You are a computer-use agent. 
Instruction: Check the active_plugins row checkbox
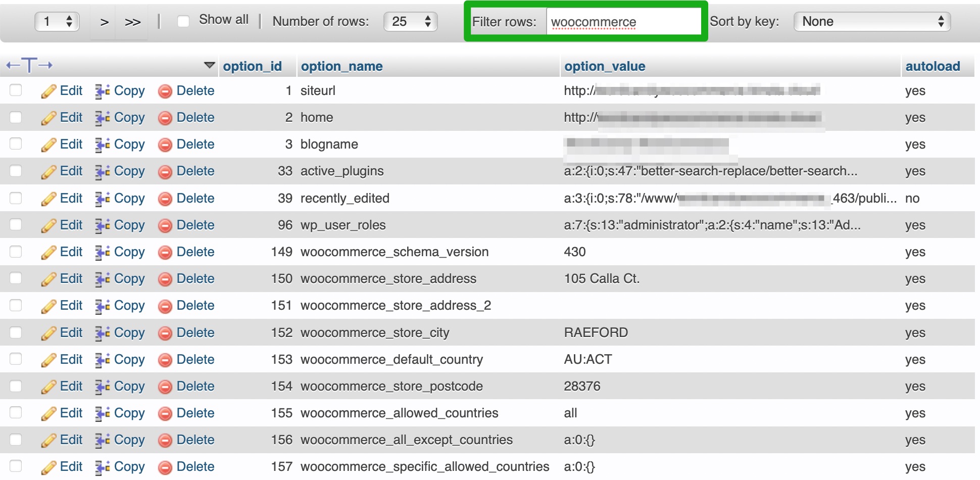16,170
